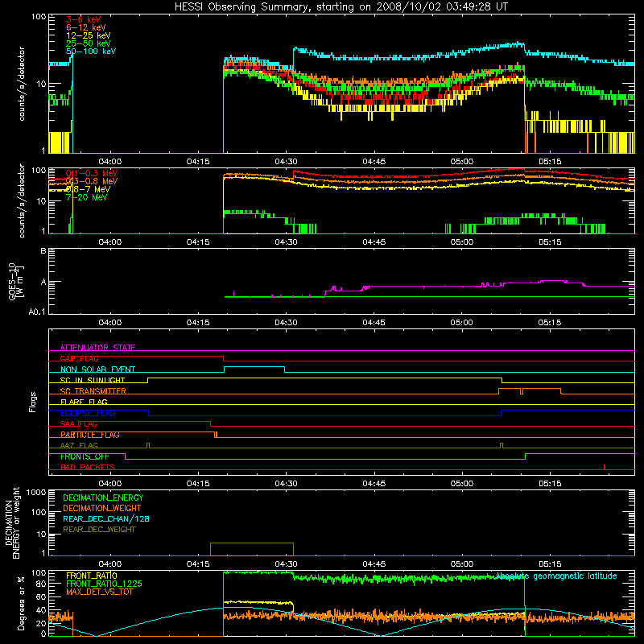Click the 1000 tick on the decimation axis
644x644 pixels.
click(x=36, y=493)
